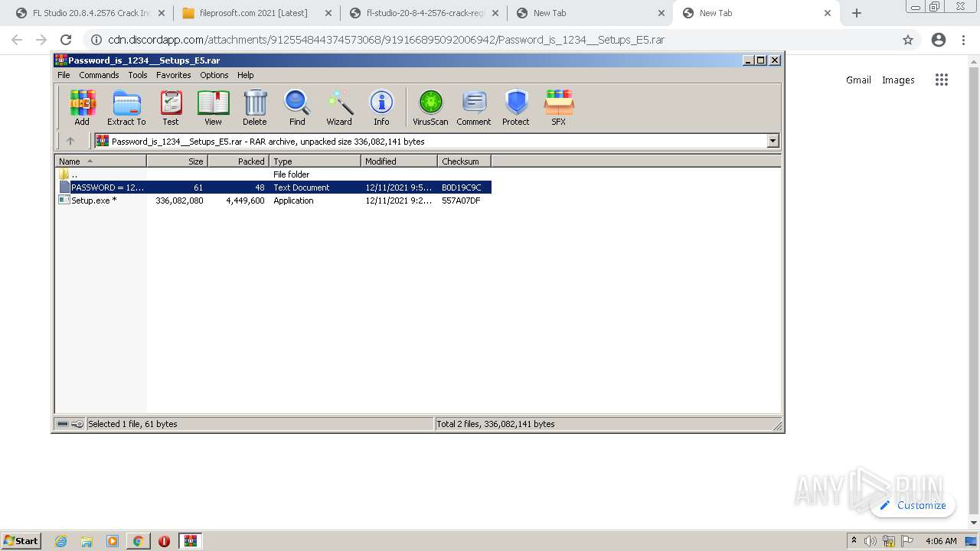Click the Add toolbar icon in WinRAR
This screenshot has height=551, width=980.
[x=82, y=107]
